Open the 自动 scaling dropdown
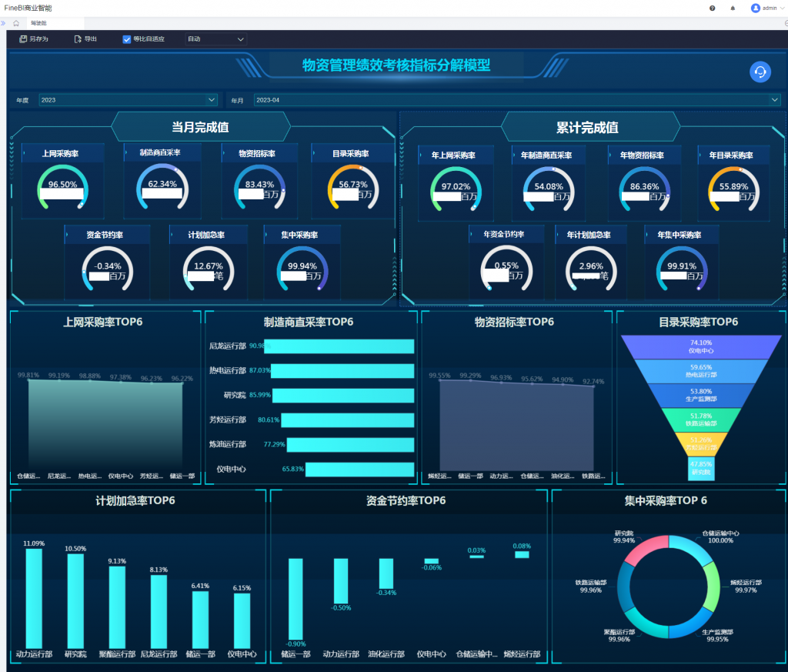This screenshot has width=788, height=672. coord(215,39)
